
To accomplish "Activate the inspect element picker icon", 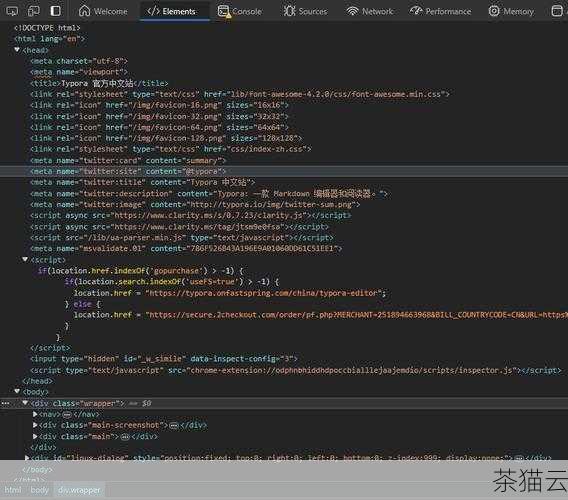I will coord(12,11).
